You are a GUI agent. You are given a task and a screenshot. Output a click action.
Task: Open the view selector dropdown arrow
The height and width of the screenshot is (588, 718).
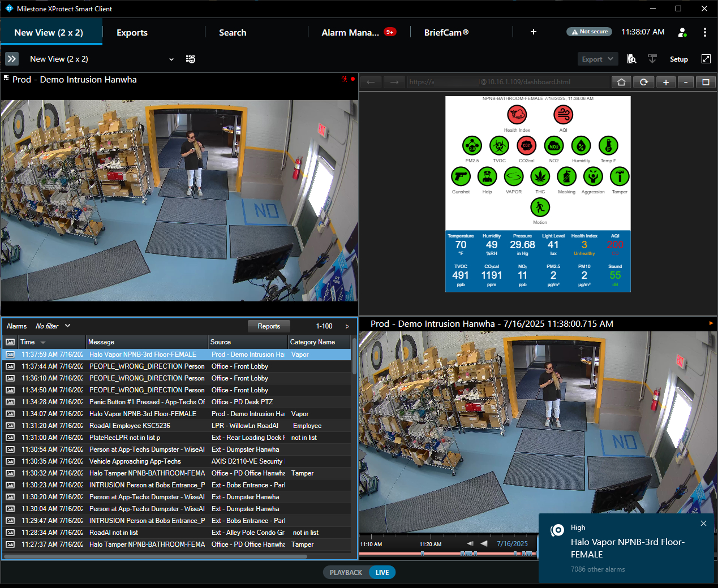click(x=171, y=59)
